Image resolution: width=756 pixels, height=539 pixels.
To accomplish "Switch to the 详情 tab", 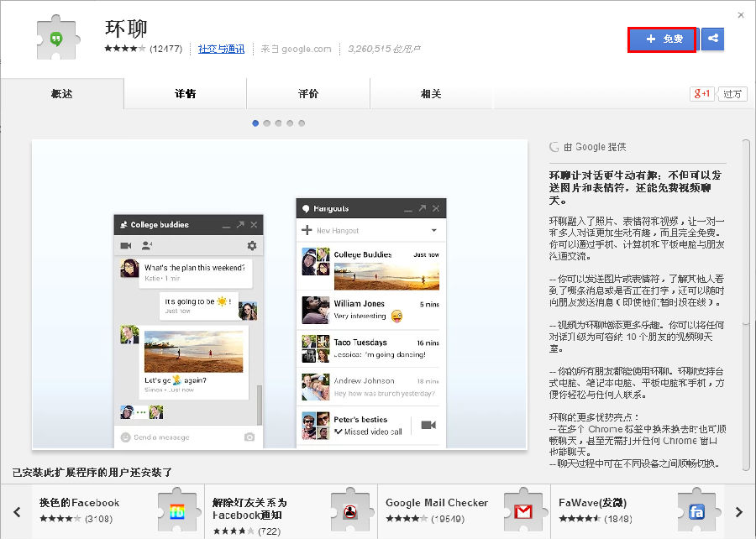I will tap(185, 94).
